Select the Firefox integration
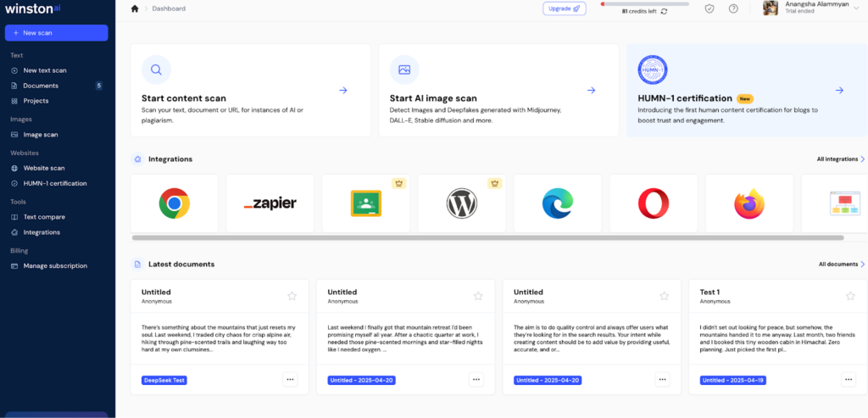This screenshot has height=418, width=868. [749, 203]
